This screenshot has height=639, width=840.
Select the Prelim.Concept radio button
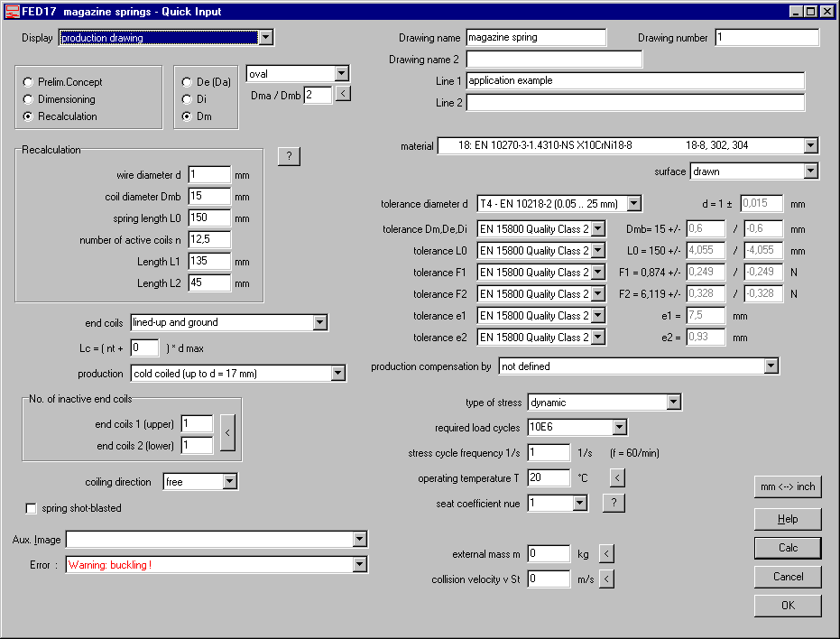[29, 82]
